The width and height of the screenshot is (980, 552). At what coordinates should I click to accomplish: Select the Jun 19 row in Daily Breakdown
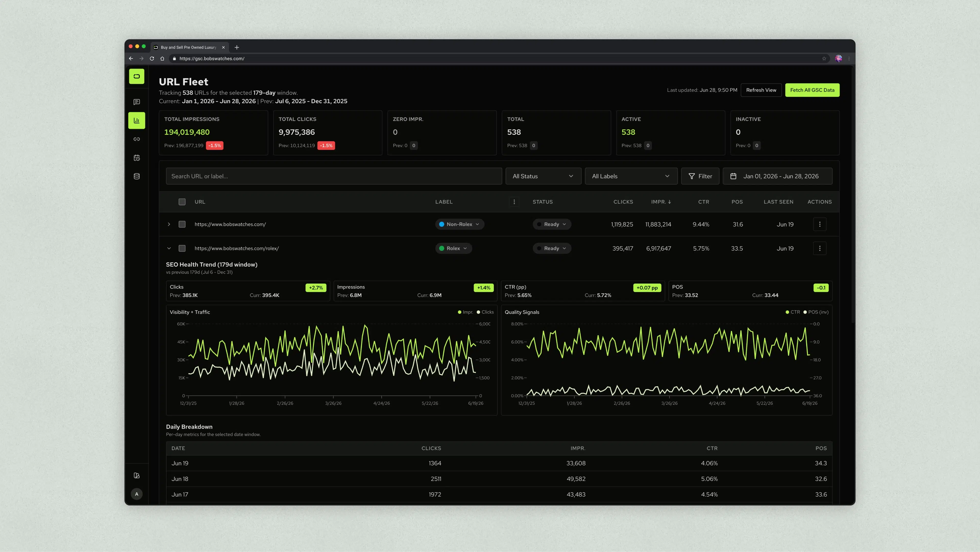coord(499,463)
